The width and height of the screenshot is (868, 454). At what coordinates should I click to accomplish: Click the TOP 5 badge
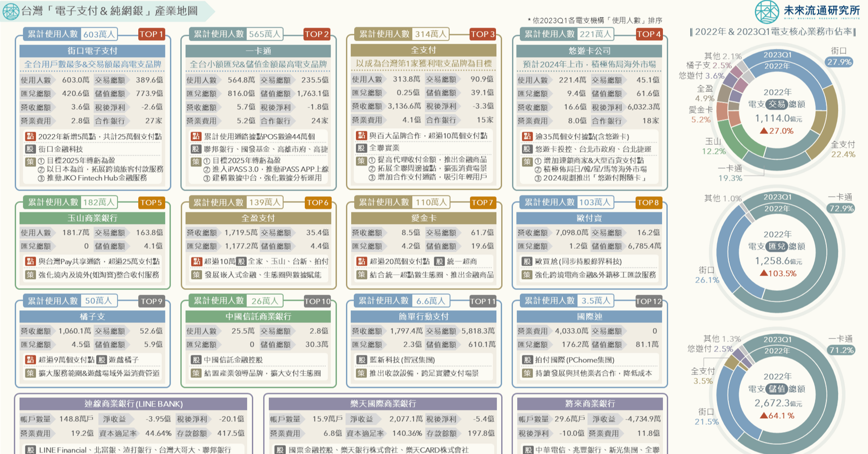[x=151, y=203]
